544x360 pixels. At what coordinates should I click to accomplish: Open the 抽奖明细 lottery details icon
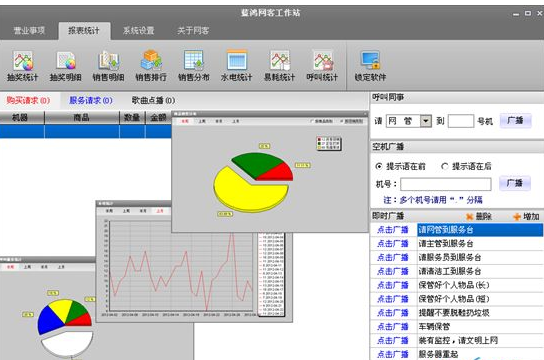click(x=66, y=66)
